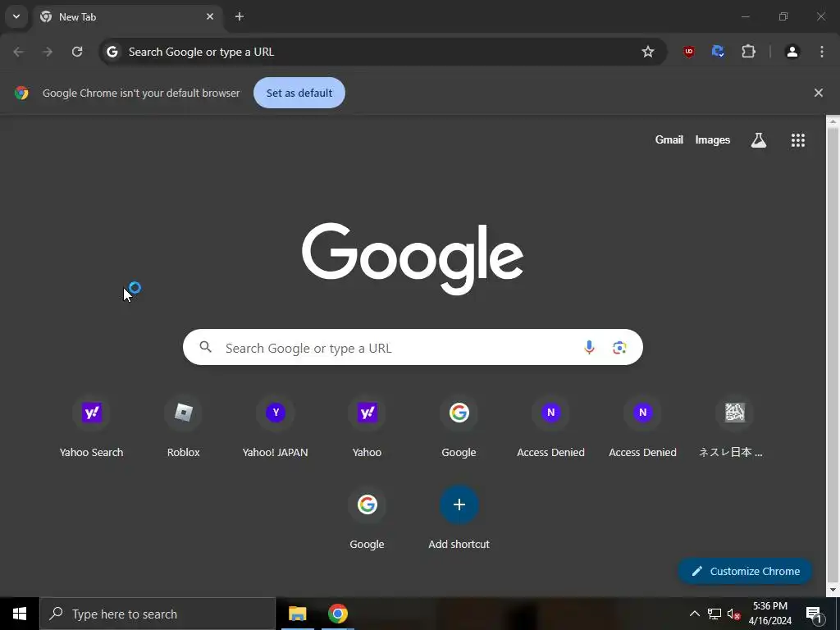Click the magnifier icon in search box
The image size is (840, 630).
206,347
